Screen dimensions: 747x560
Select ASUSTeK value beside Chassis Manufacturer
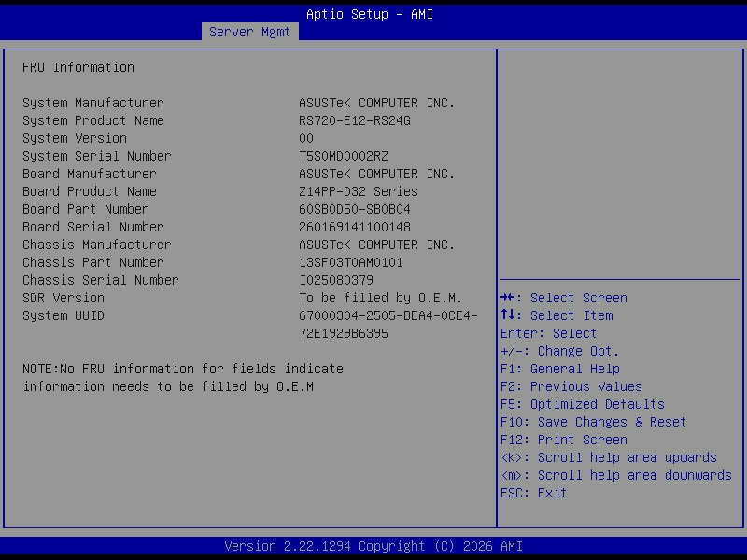pyautogui.click(x=377, y=245)
